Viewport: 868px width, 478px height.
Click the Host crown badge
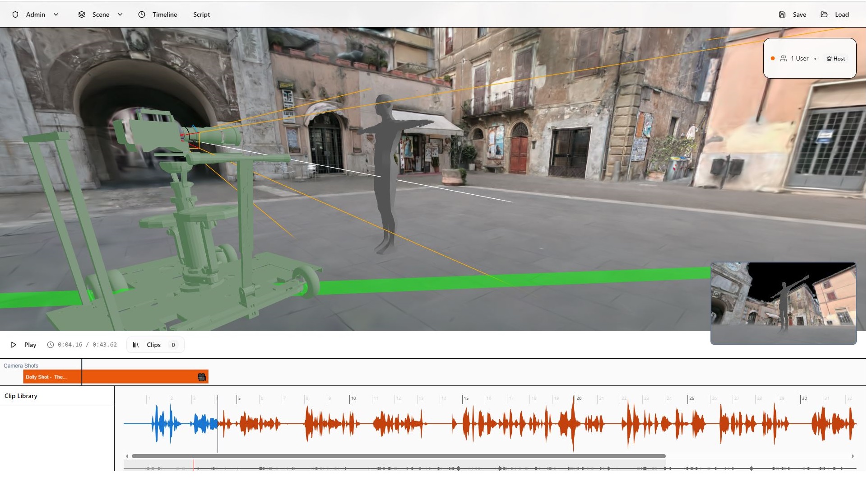[x=836, y=59]
